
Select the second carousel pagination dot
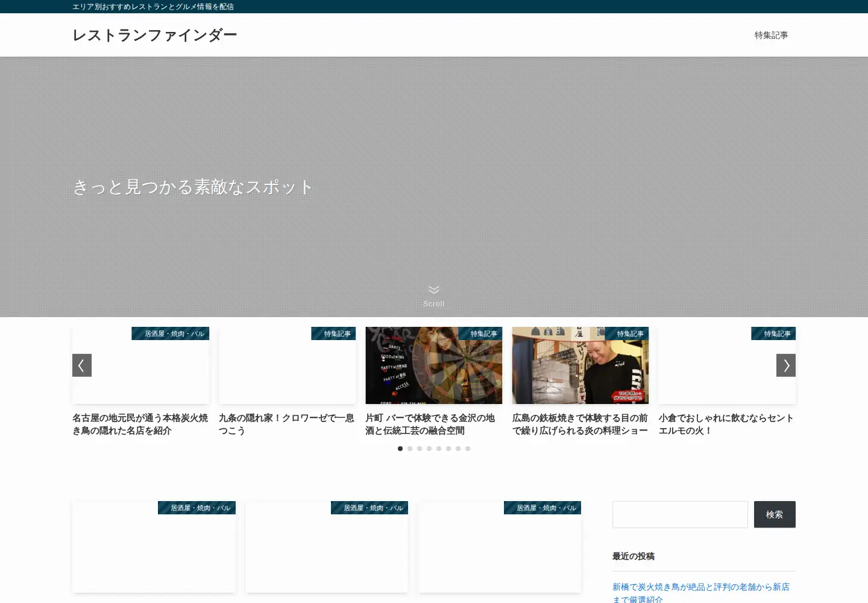pos(410,449)
